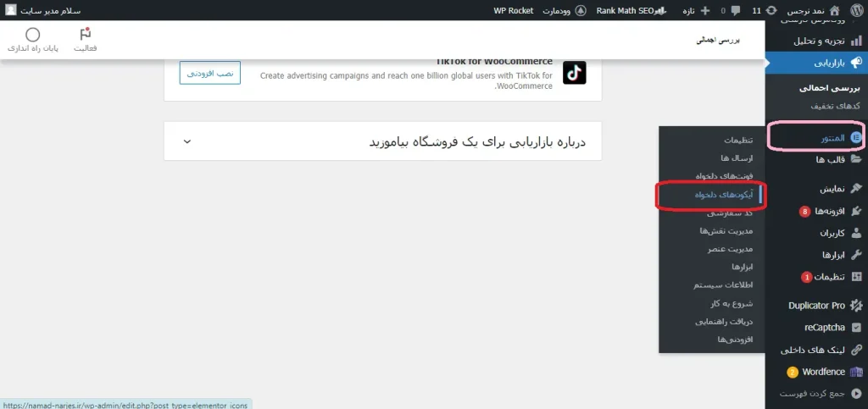Screen dimensions: 868x409
Task: Open the تازه new content menu
Action: 689,10
